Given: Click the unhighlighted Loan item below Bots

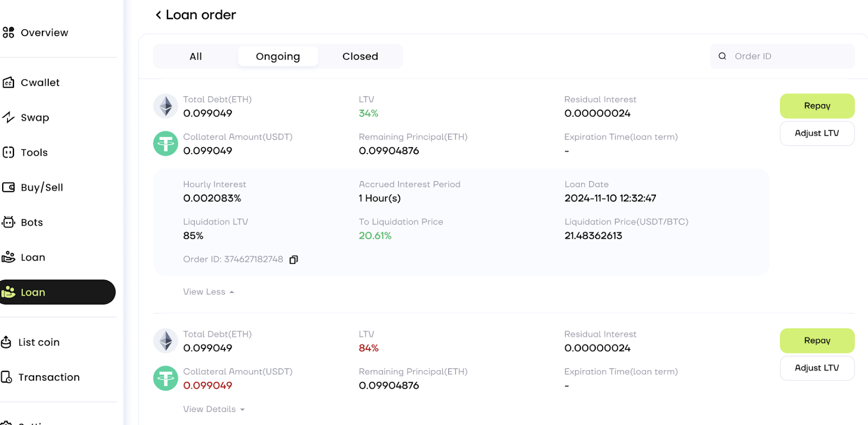Looking at the screenshot, I should click(x=33, y=257).
